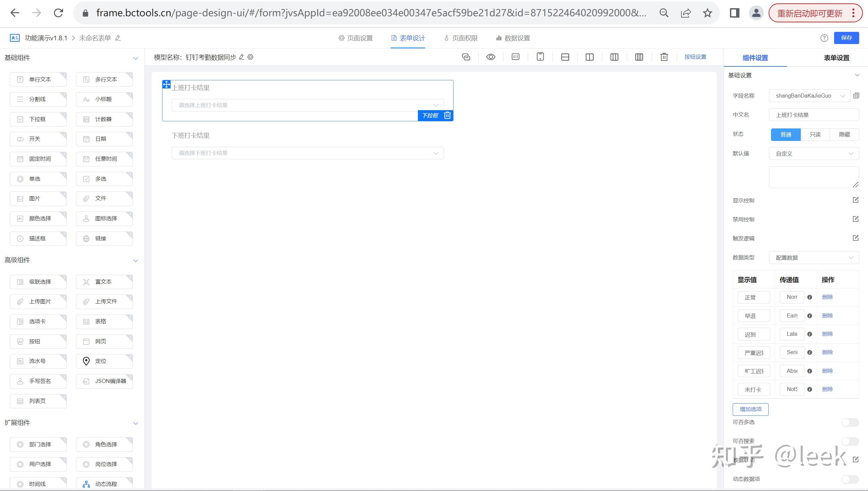
Task: Set status to 只读
Action: (x=815, y=135)
